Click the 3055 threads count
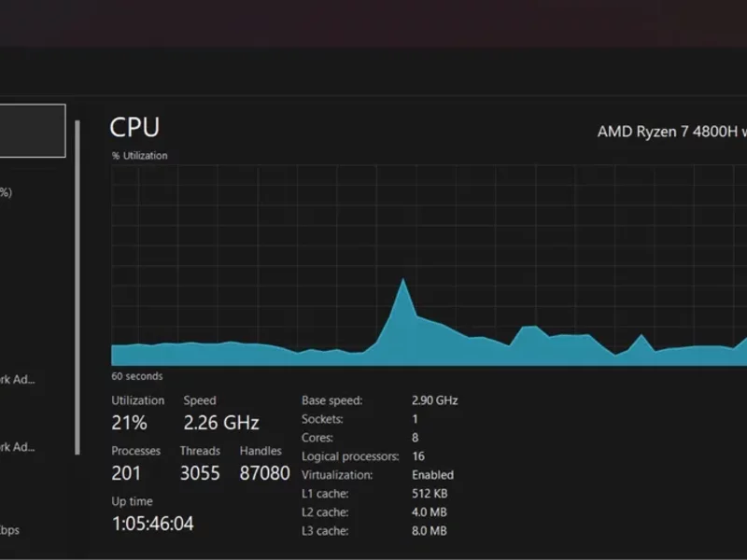 [x=200, y=473]
